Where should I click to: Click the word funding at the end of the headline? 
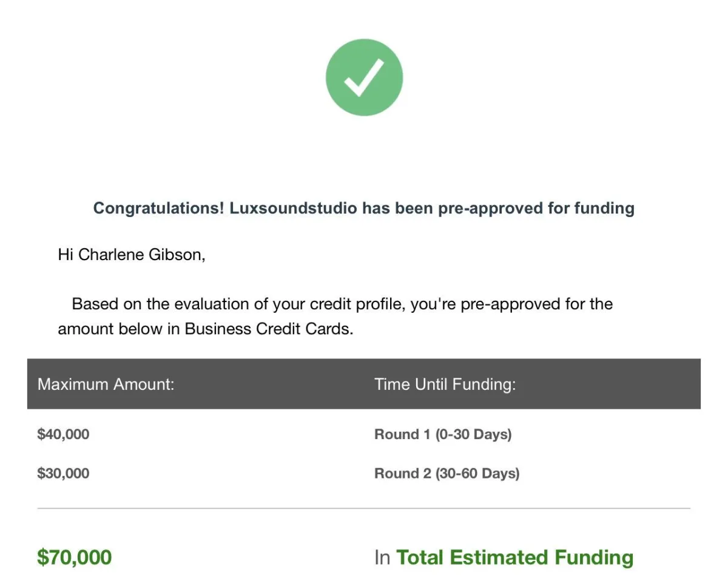point(604,209)
